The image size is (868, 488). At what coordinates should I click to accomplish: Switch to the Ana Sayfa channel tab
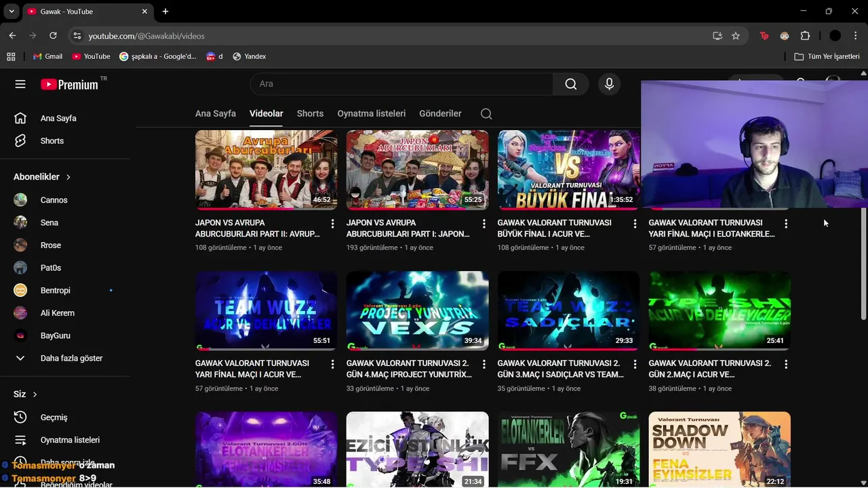[216, 114]
